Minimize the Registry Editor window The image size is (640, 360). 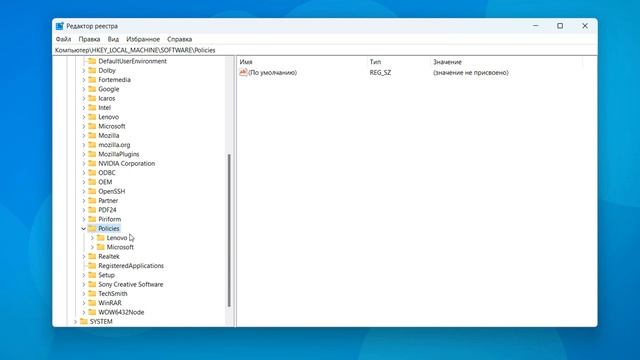click(536, 26)
